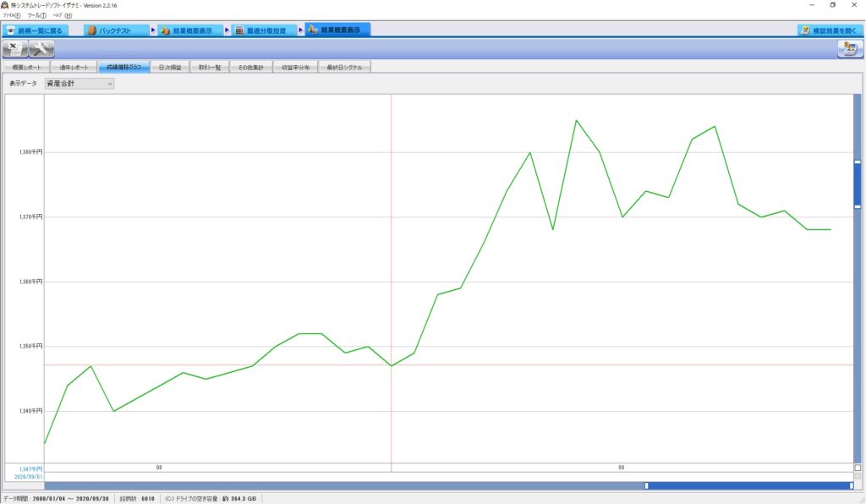Open the 取引一覧 tab
This screenshot has height=504, width=866.
[210, 67]
